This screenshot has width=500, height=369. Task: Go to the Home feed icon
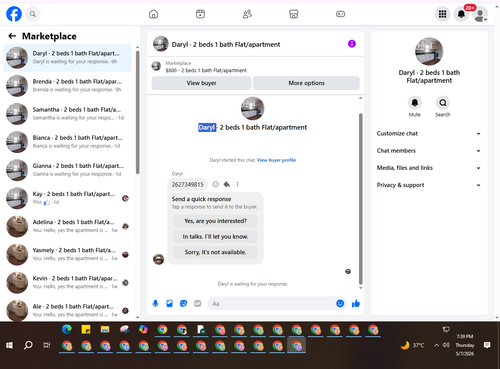click(153, 14)
